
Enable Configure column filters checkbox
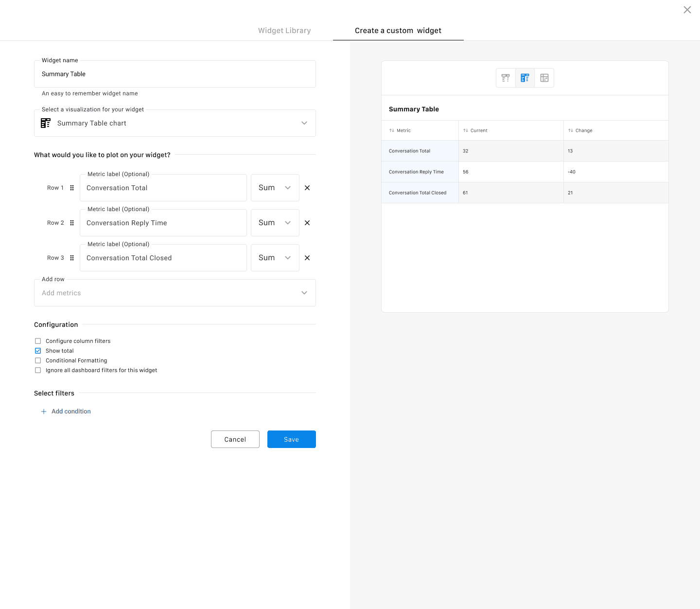38,341
